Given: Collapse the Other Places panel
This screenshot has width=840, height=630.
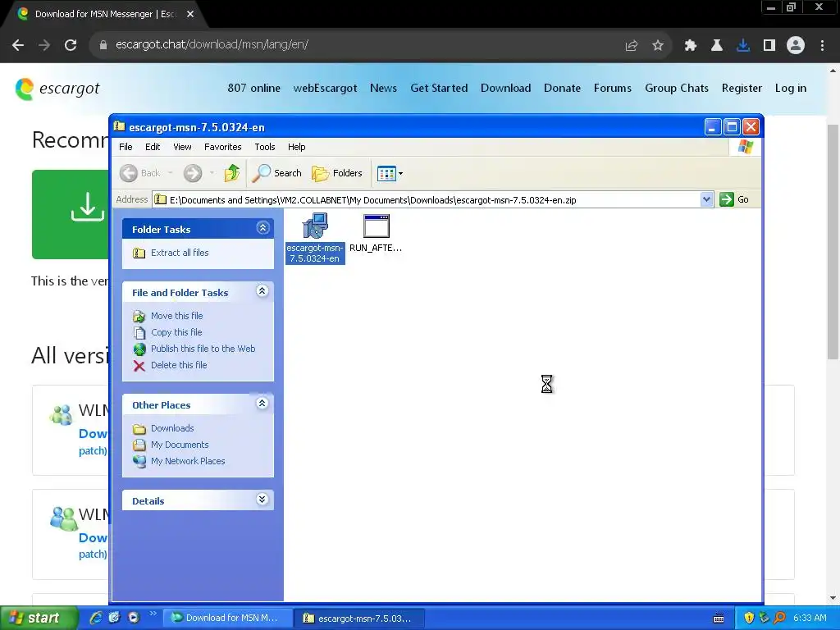Looking at the screenshot, I should 262,404.
